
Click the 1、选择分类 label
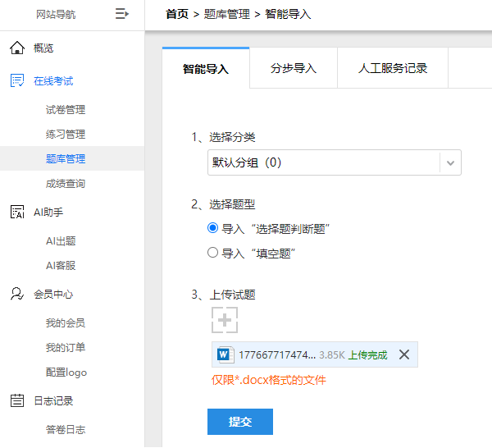coord(223,137)
